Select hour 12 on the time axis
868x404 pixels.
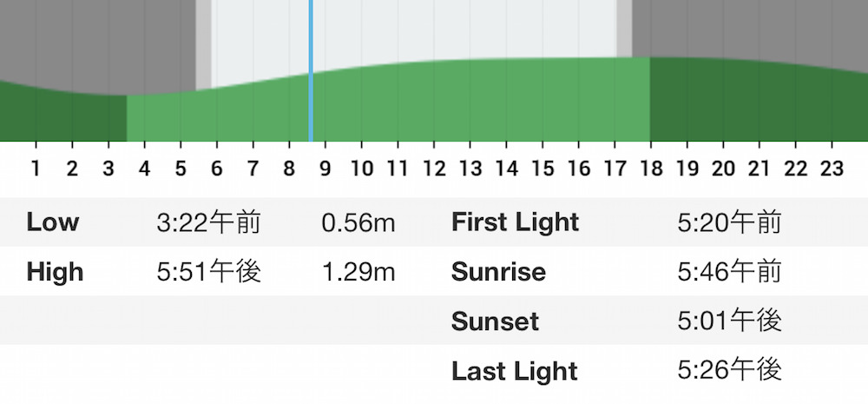(x=434, y=169)
